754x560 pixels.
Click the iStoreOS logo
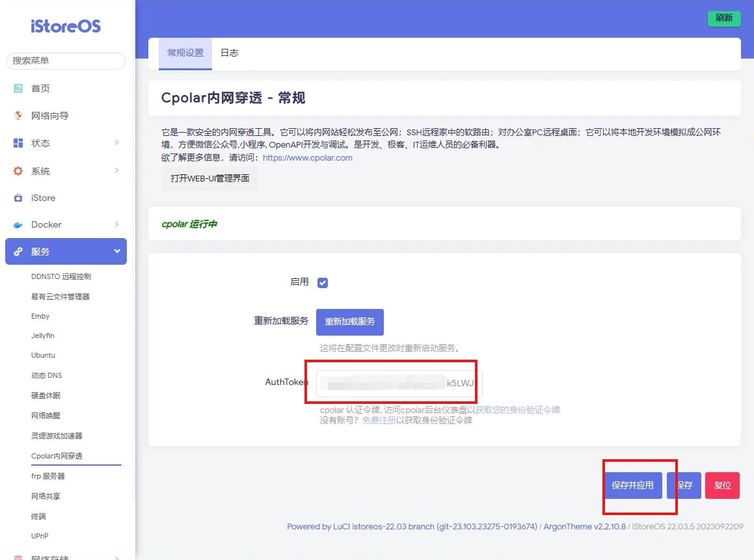[66, 26]
